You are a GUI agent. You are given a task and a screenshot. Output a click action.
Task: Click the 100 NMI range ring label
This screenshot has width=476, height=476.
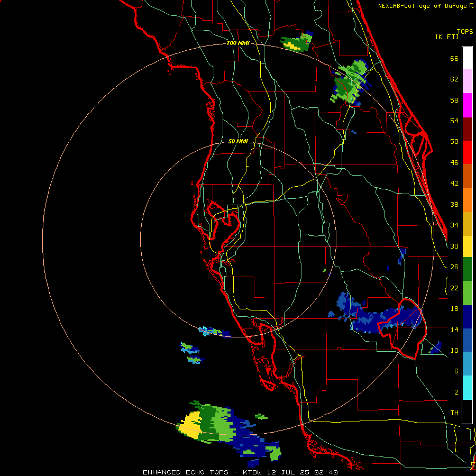(x=238, y=43)
